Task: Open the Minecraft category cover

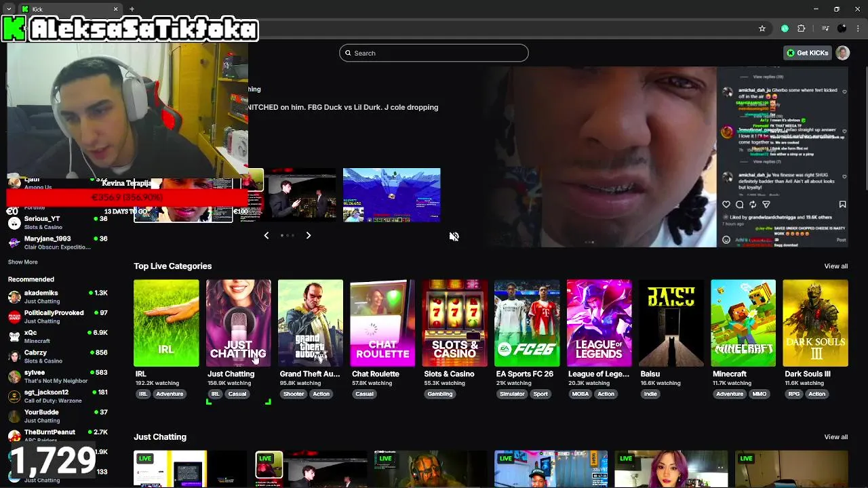Action: 743,323
